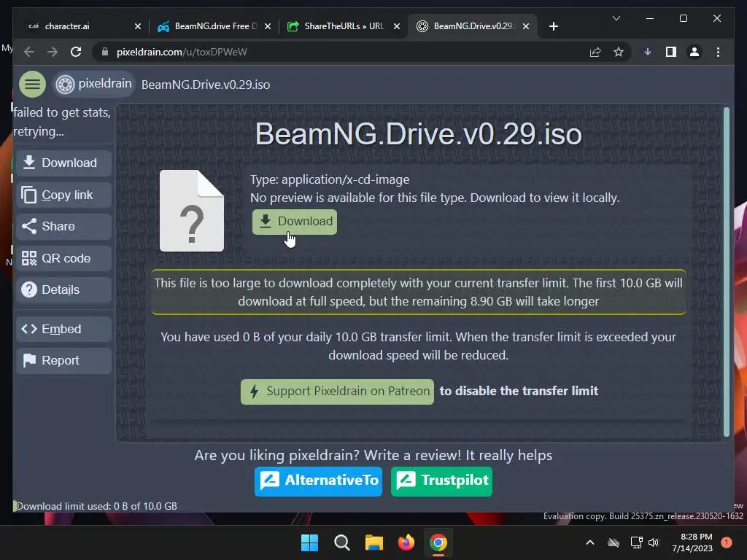Click 'Download limit used: 0 B of 10.0 GB'
Screen dimensions: 747x560
97,506
